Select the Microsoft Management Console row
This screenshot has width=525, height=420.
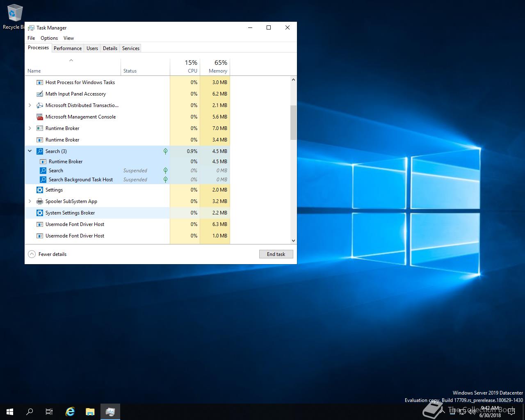127,117
